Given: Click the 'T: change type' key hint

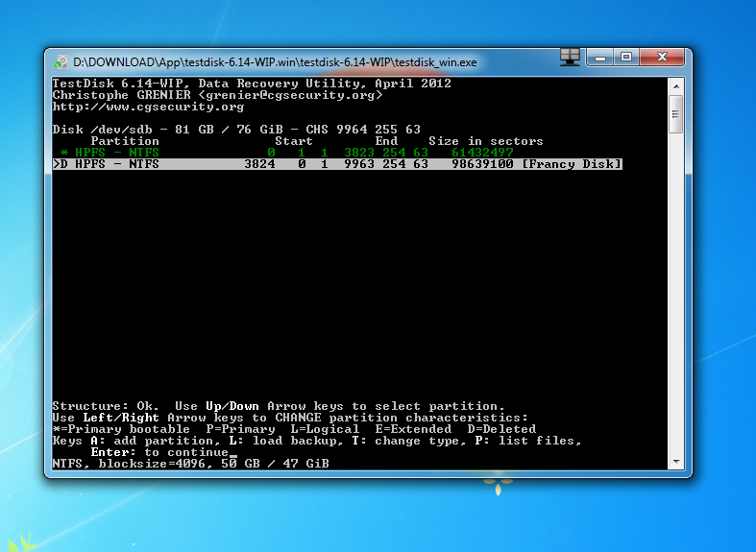Looking at the screenshot, I should point(409,441).
